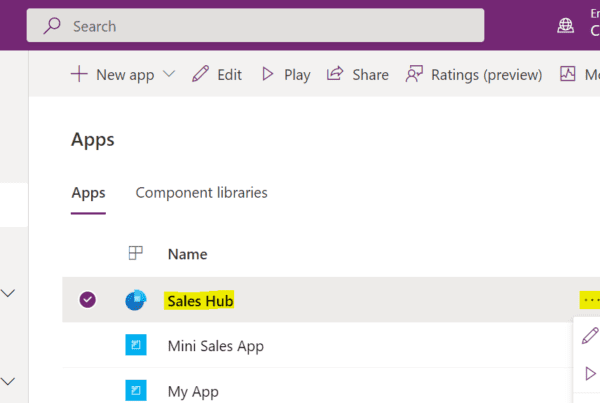The image size is (600, 403).
Task: Click the Mini Sales App tile icon
Action: (x=136, y=346)
